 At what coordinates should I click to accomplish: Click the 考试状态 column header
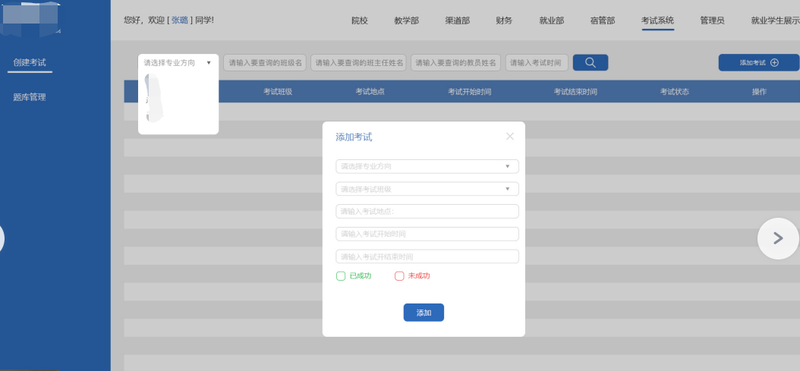coord(674,92)
